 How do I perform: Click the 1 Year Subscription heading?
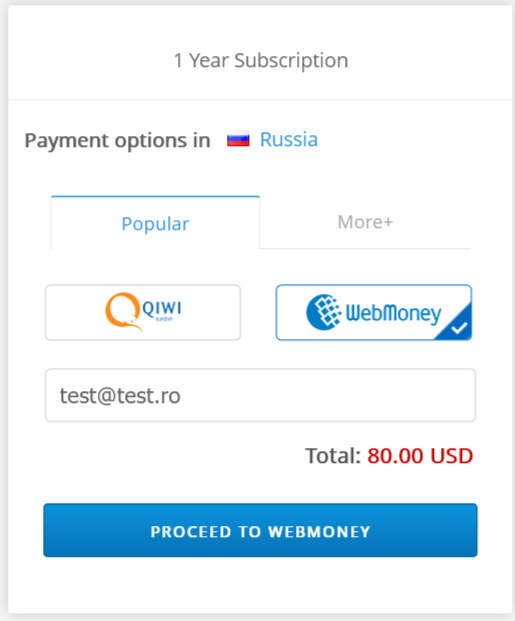261,61
